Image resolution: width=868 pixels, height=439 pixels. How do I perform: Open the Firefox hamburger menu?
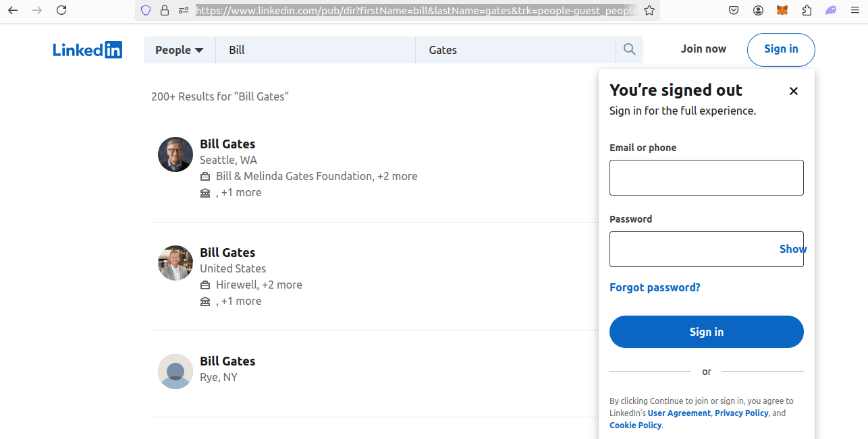[x=855, y=10]
